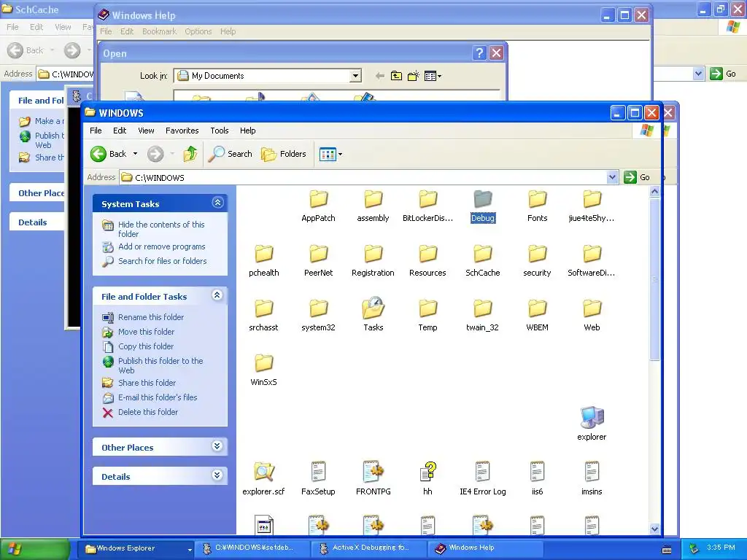Click Delete this folder link
The width and height of the screenshot is (747, 560).
pyautogui.click(x=147, y=412)
